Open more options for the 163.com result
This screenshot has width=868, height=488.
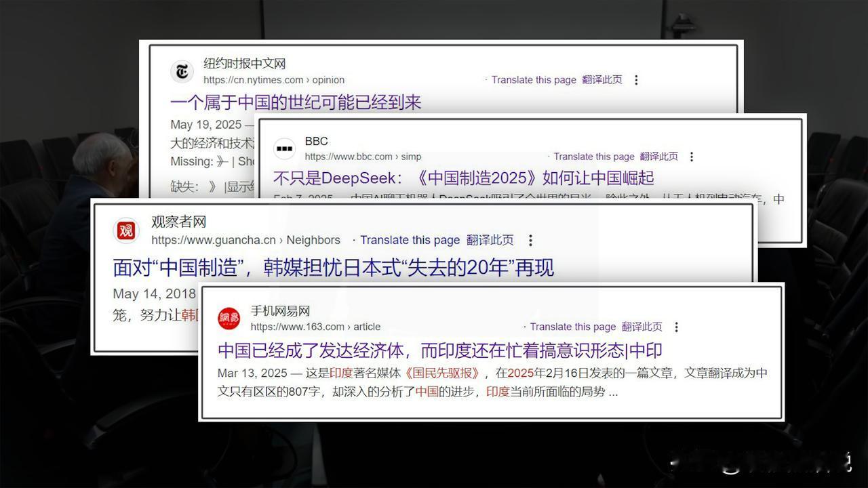tap(676, 327)
